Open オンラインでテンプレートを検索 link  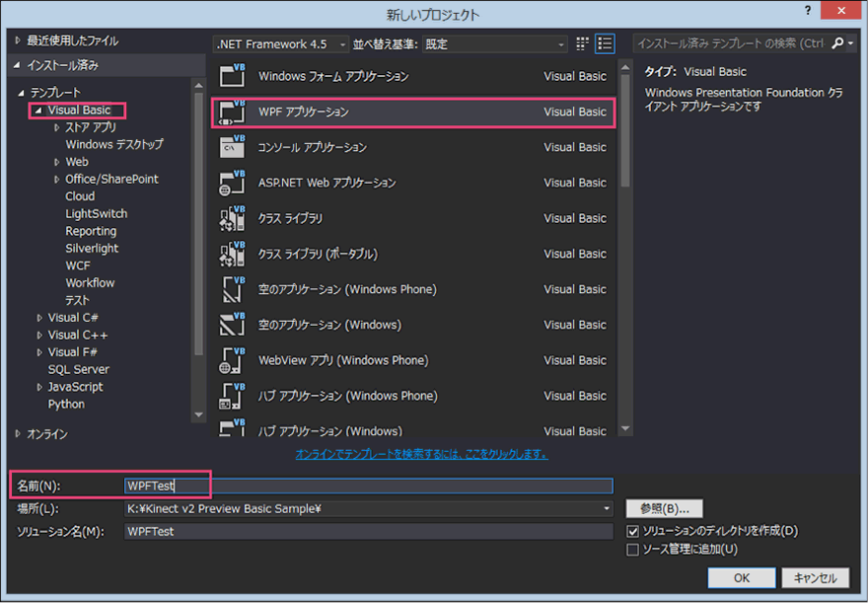421,455
